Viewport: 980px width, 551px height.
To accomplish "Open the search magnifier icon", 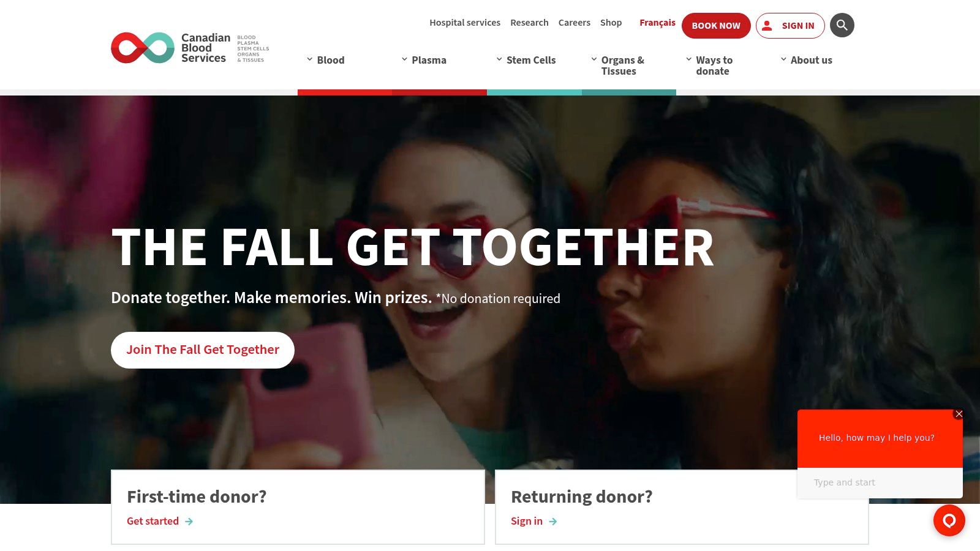I will pos(842,25).
